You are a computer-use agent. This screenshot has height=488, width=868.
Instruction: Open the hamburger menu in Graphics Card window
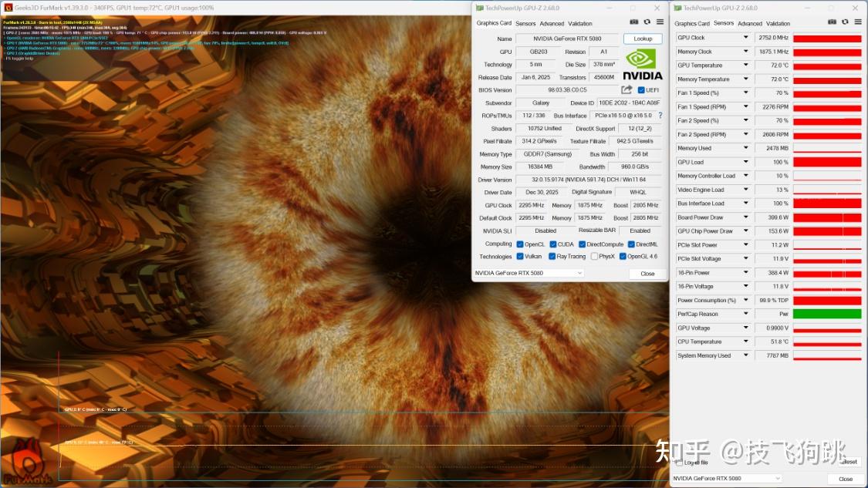pyautogui.click(x=660, y=22)
